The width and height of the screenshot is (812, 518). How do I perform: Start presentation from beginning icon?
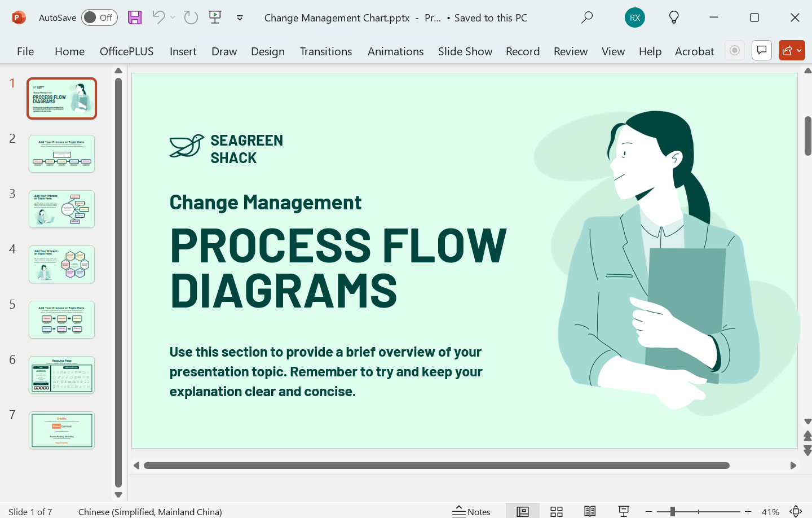click(x=215, y=17)
